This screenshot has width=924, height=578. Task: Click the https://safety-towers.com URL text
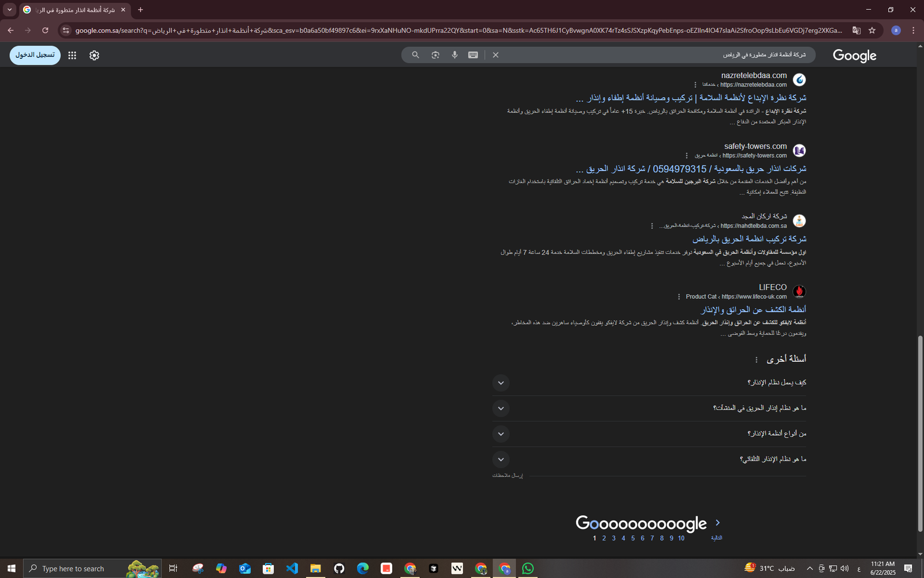[755, 155]
